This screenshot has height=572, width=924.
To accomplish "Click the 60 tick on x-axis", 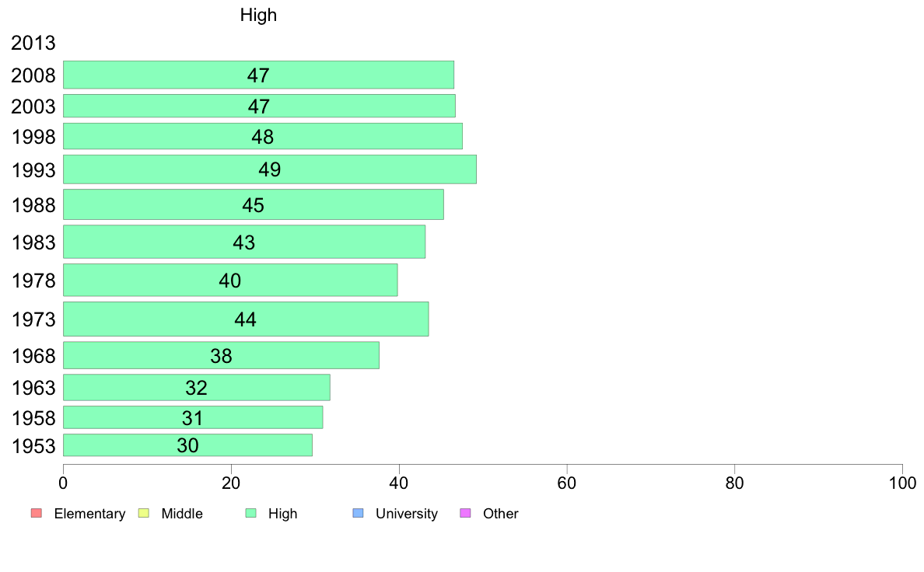I will 566,483.
